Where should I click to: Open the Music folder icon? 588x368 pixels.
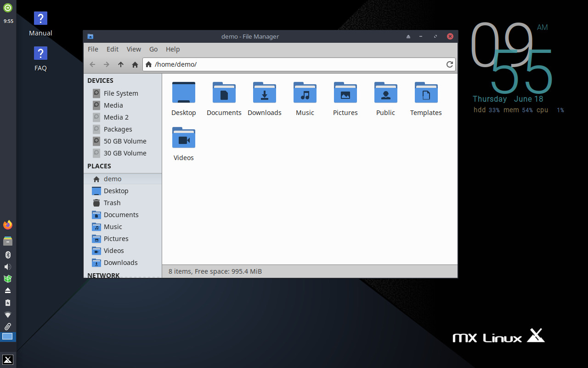[305, 93]
